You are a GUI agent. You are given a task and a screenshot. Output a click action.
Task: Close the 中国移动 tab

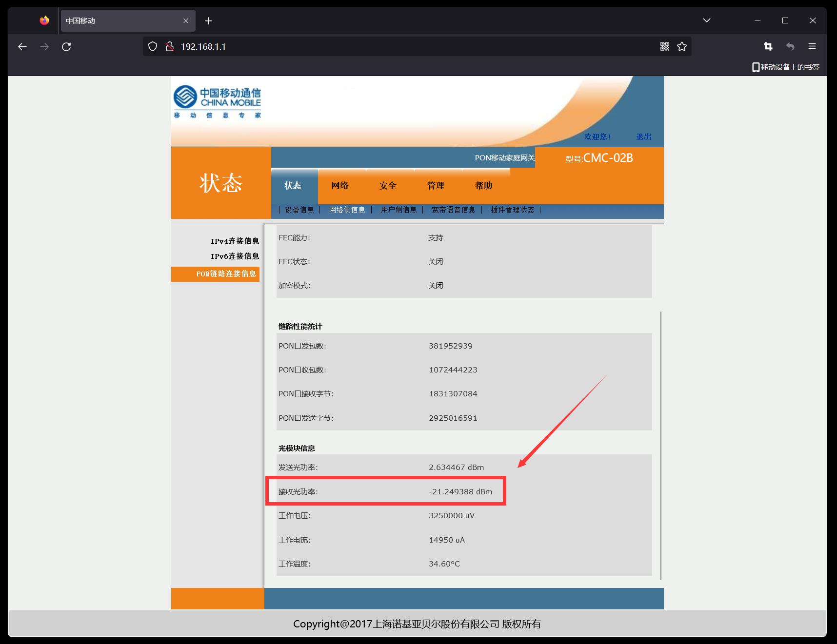point(186,21)
